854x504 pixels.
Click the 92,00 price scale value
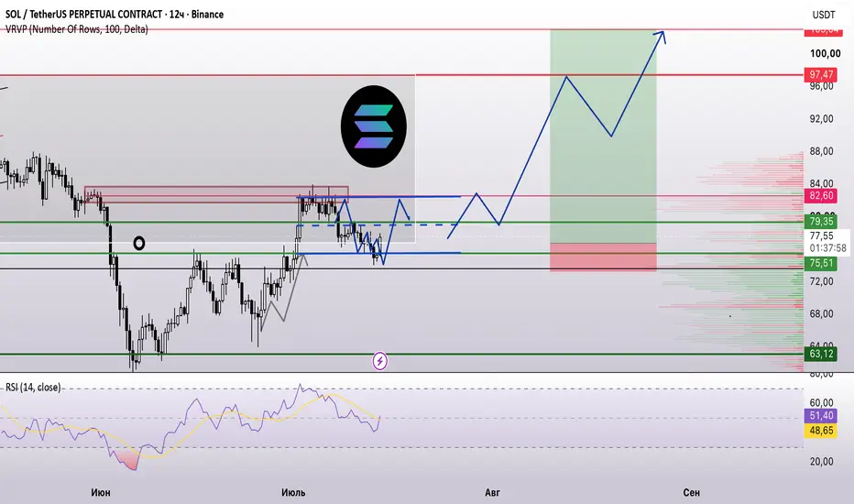point(821,119)
